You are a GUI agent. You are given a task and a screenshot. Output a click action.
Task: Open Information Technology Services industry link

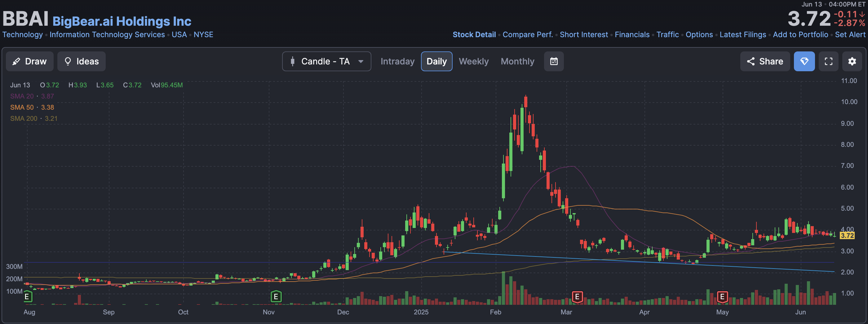[107, 35]
